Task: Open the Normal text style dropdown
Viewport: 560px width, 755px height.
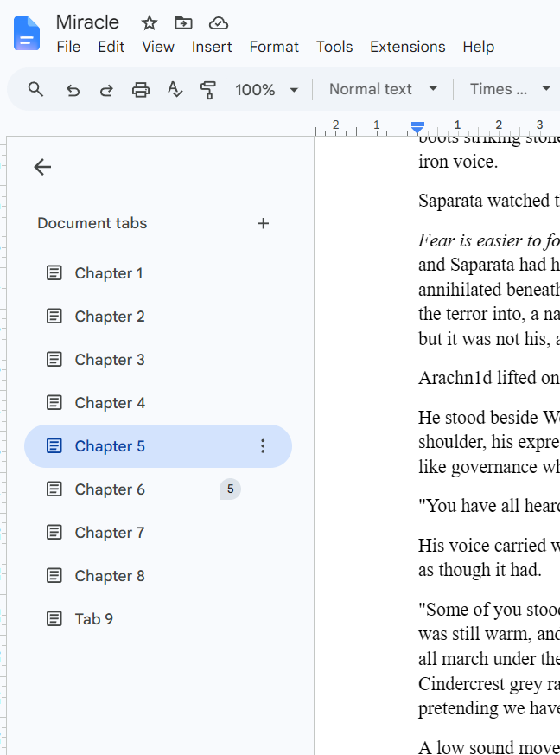Action: point(383,89)
